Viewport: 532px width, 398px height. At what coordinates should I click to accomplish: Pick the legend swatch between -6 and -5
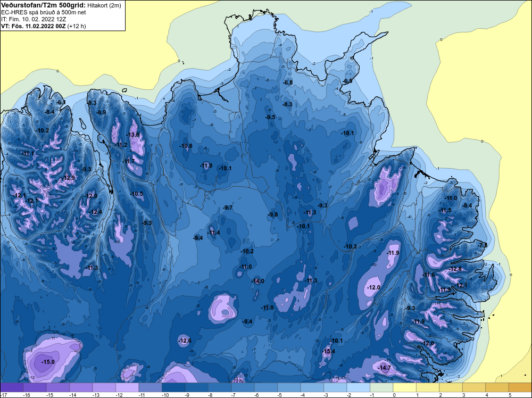coord(266,387)
